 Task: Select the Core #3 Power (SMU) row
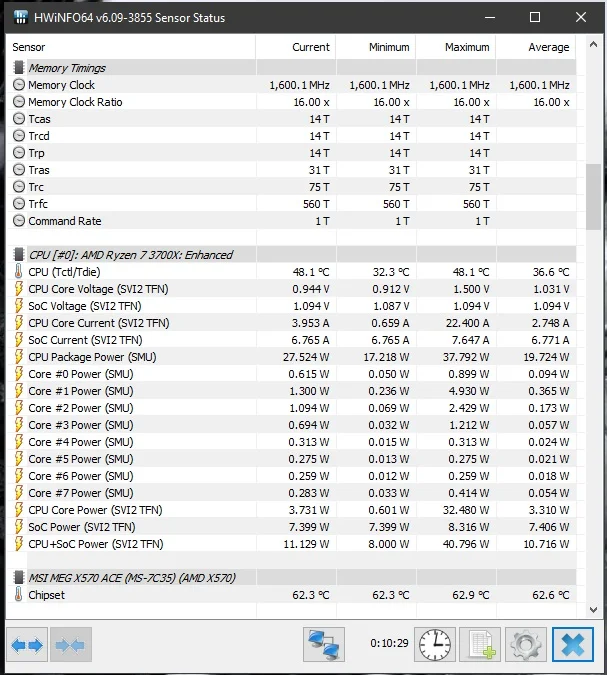[292, 425]
